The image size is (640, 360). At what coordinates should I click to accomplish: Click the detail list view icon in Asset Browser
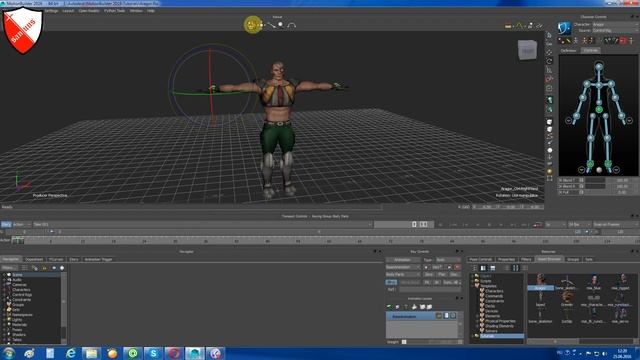tap(493, 268)
